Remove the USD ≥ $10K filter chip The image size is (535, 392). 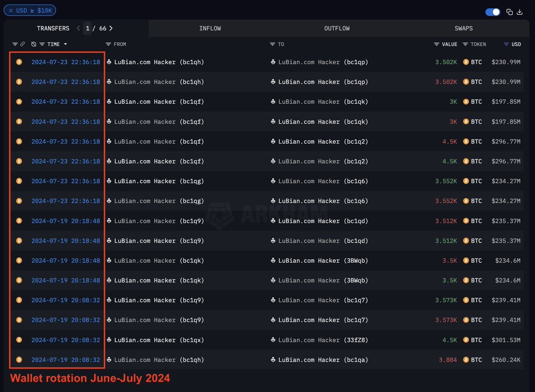[x=11, y=10]
